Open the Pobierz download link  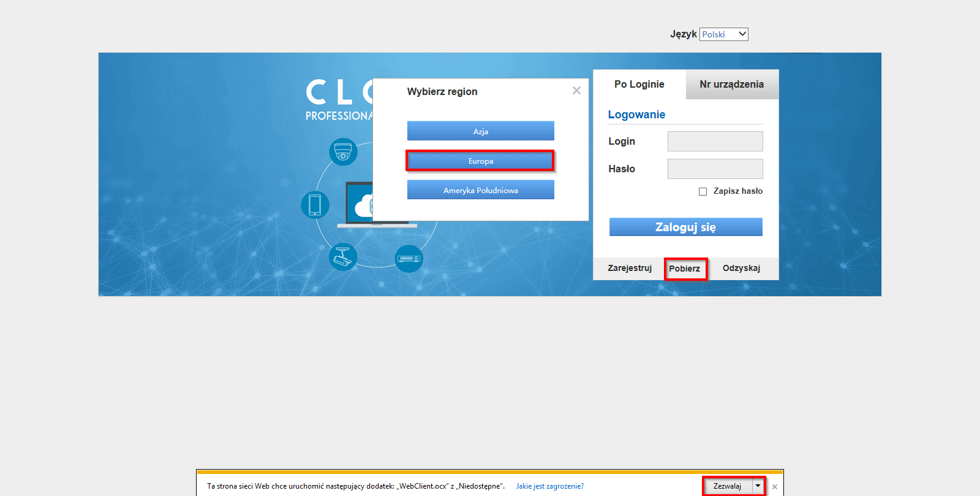[685, 269]
